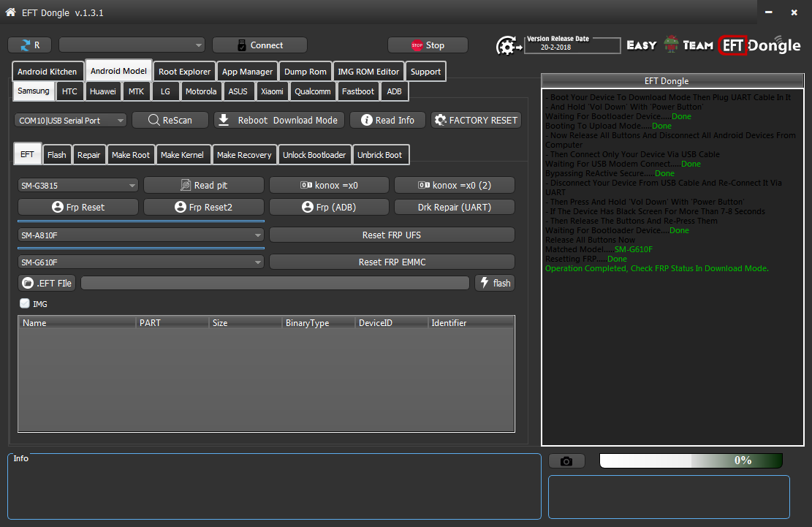The width and height of the screenshot is (812, 527).
Task: Click the settings gear icon near release date
Action: 509,46
